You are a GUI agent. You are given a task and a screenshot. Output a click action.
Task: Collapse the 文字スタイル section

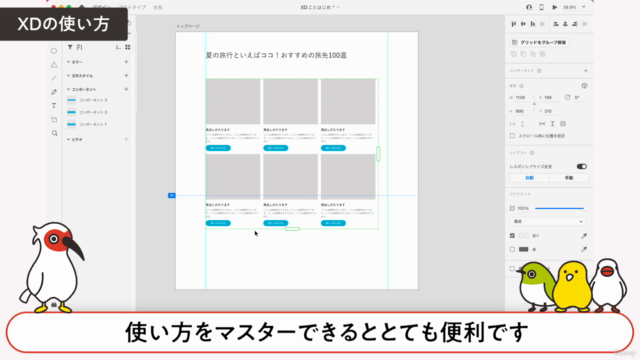[x=69, y=76]
